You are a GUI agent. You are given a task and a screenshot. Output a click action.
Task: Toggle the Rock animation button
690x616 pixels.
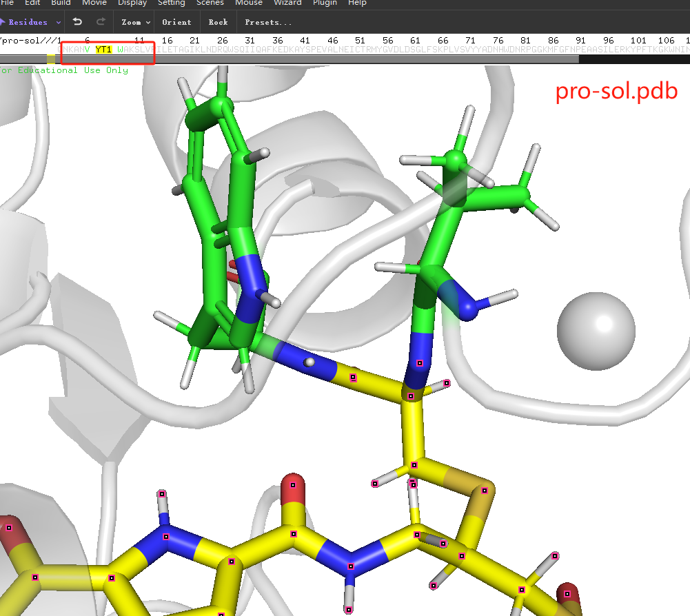coord(218,22)
